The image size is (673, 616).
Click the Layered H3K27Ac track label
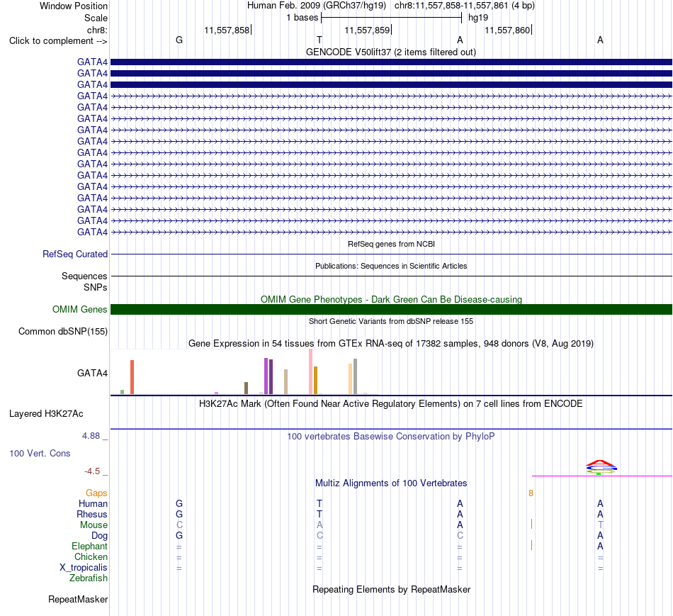pos(46,414)
